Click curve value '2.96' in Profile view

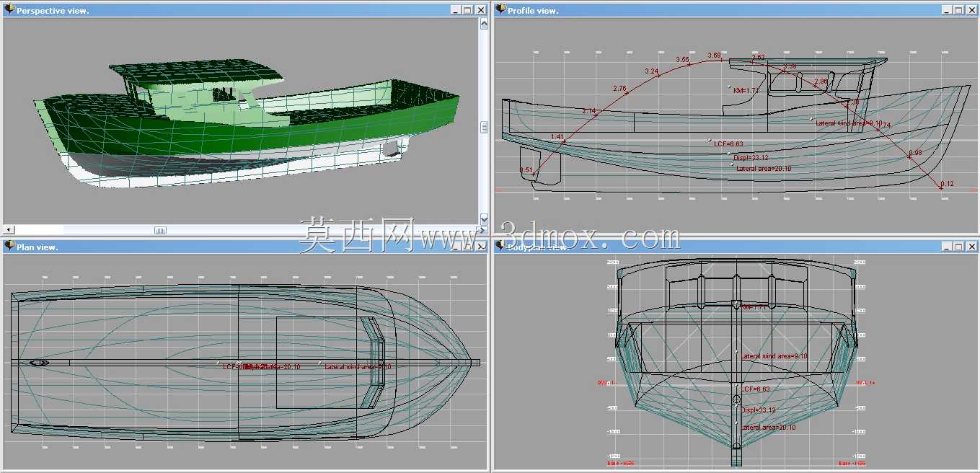click(821, 81)
